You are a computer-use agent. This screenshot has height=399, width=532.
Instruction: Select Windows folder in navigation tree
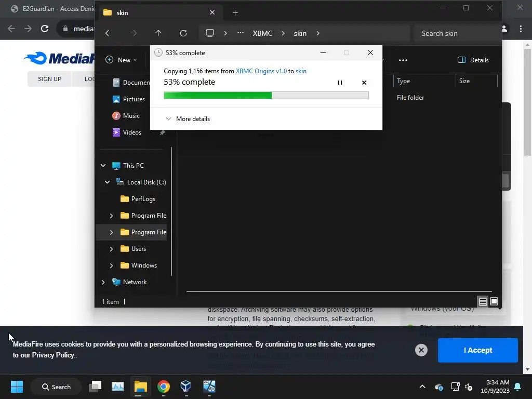[x=139, y=265]
